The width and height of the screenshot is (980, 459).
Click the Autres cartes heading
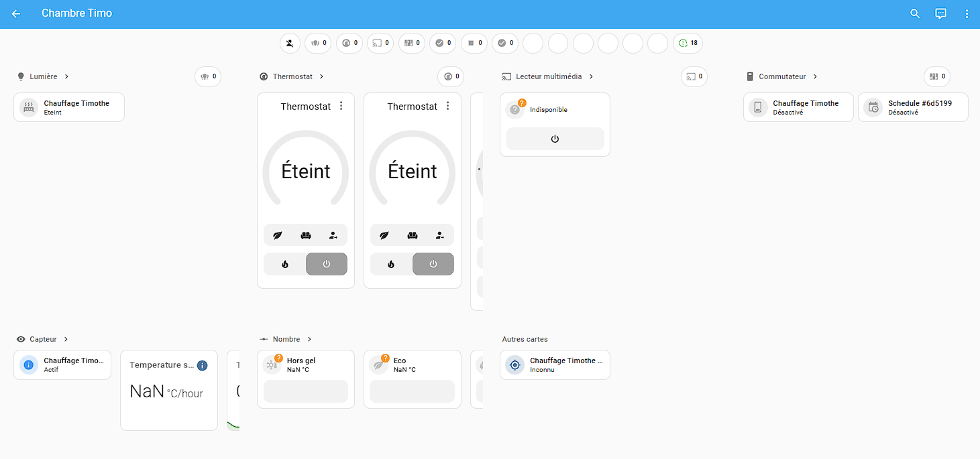tap(525, 339)
